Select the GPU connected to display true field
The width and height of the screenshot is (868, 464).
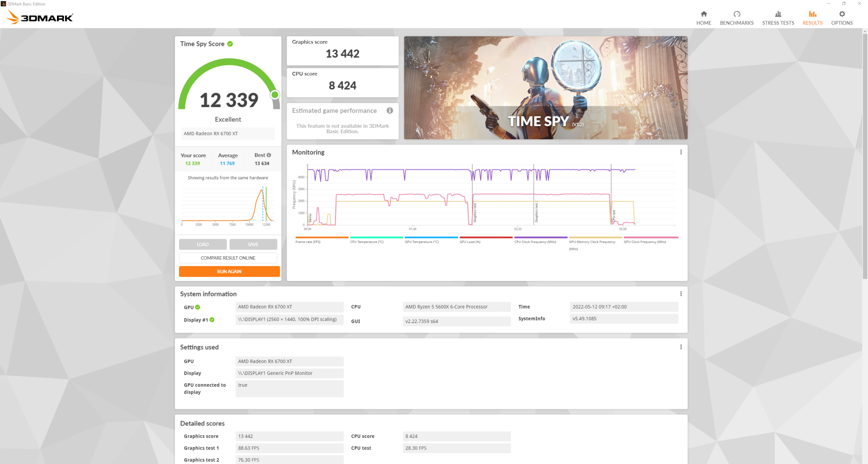[289, 389]
